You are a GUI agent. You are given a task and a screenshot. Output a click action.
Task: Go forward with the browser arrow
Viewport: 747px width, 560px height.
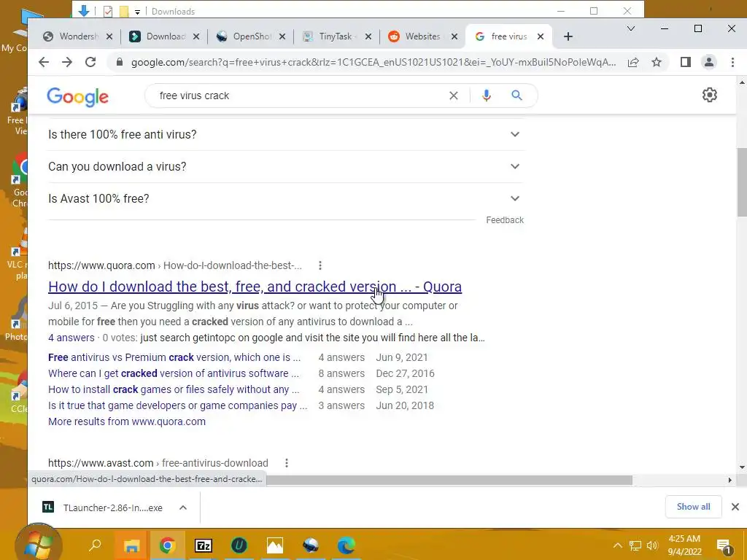67,63
